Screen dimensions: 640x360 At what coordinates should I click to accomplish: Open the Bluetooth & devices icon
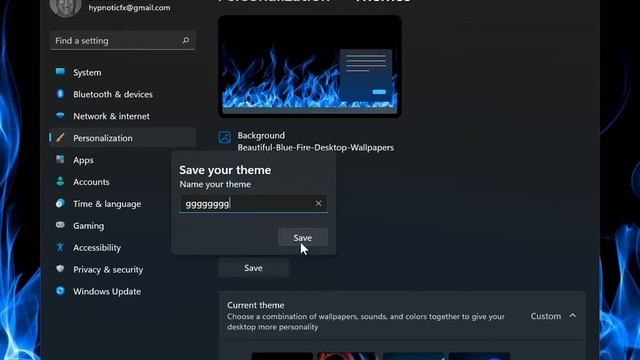pyautogui.click(x=60, y=94)
